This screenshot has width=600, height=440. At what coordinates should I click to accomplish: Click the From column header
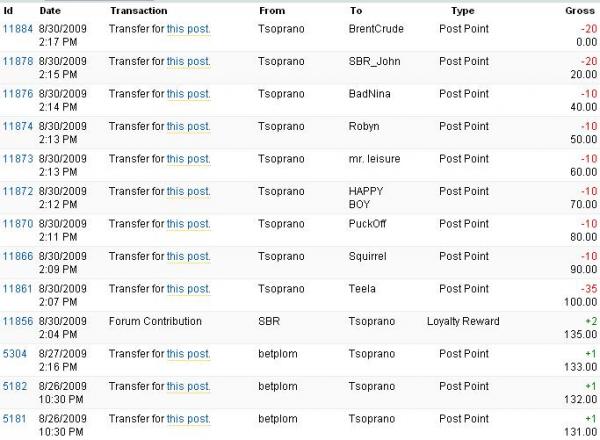coord(271,9)
